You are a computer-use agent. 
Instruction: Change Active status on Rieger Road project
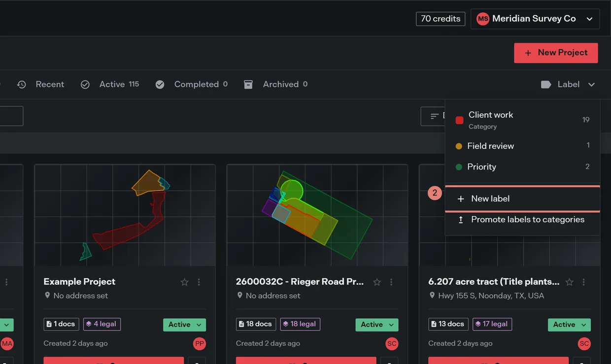point(377,325)
